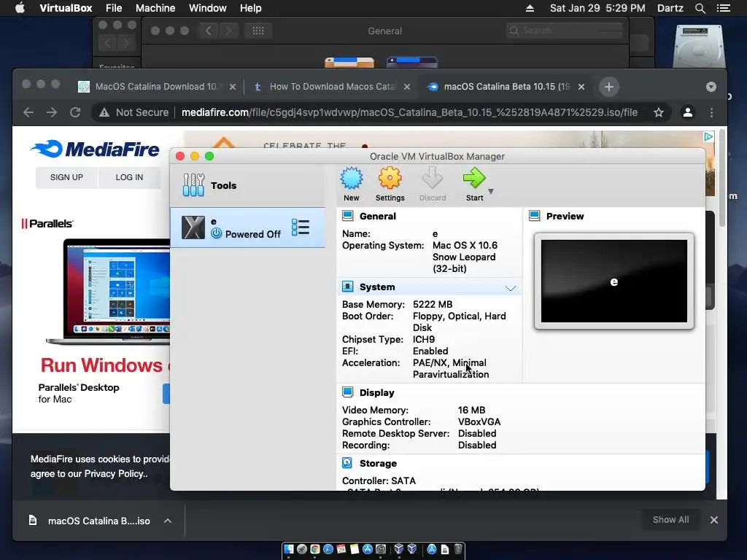
Task: Select the Tools entry in VirtualBox sidebar
Action: pos(248,185)
